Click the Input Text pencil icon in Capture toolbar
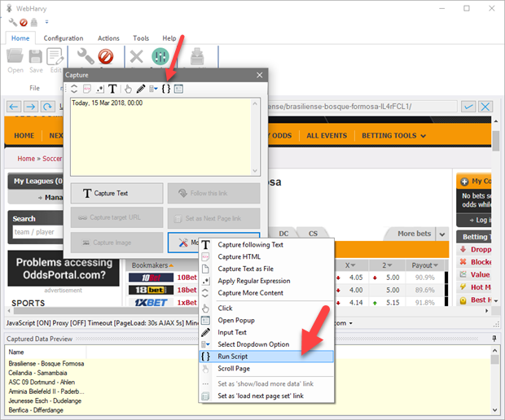This screenshot has height=420, width=505. pos(140,89)
